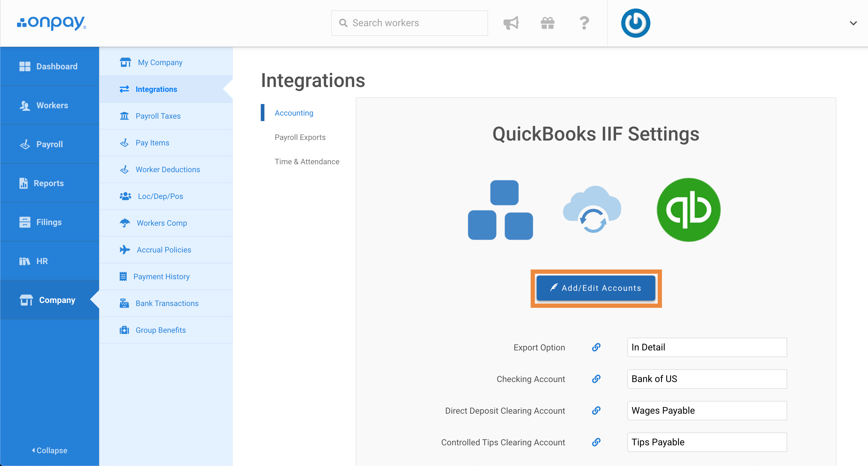This screenshot has height=466, width=868.
Task: Click the Workers person icon
Action: pyautogui.click(x=25, y=106)
